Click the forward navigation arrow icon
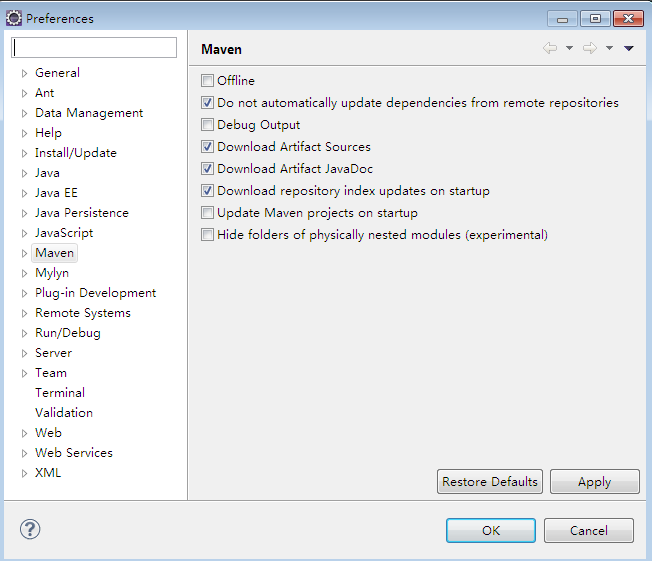Viewport: 652px width, 561px height. point(590,48)
